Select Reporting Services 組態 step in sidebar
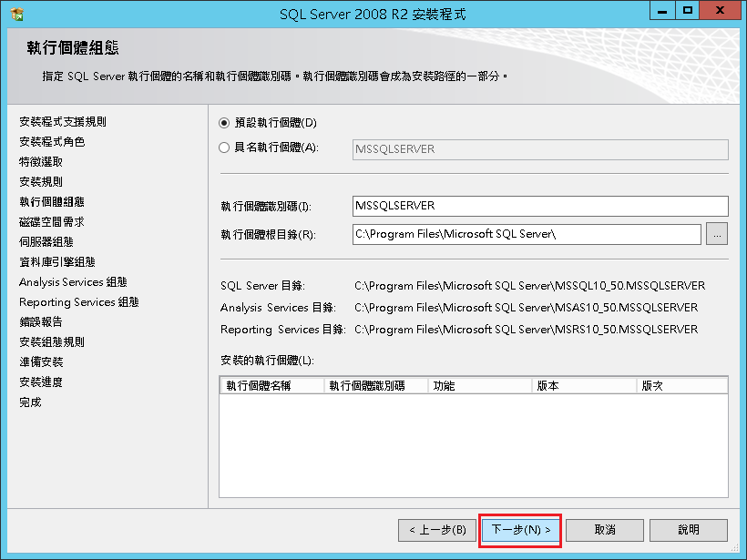The width and height of the screenshot is (747, 560). [x=79, y=302]
